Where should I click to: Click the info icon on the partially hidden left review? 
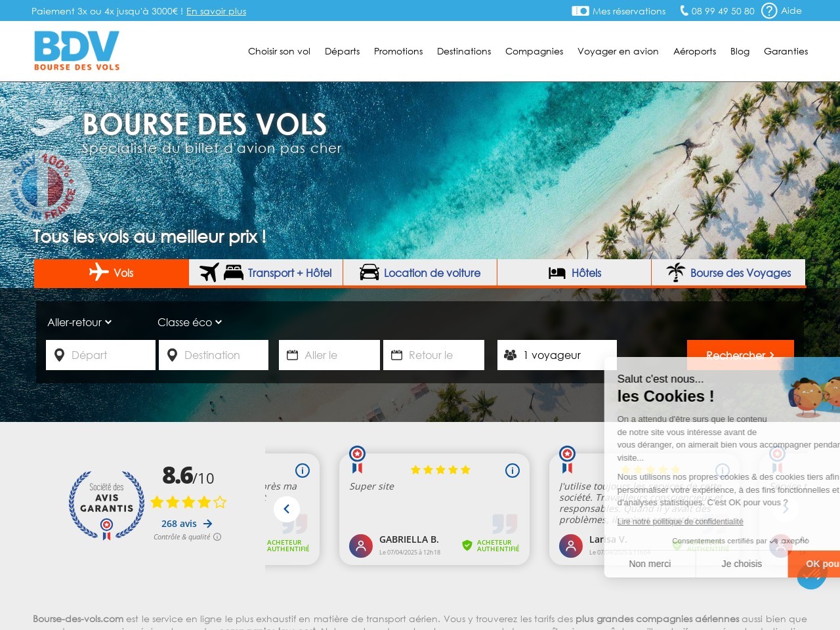(x=303, y=471)
